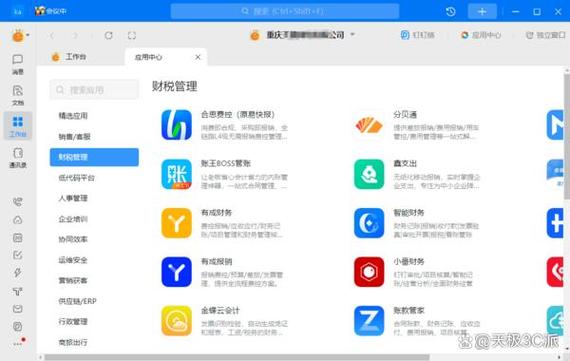570x361 pixels.
Task: Click 应用中心 link in top toolbar
Action: [481, 35]
